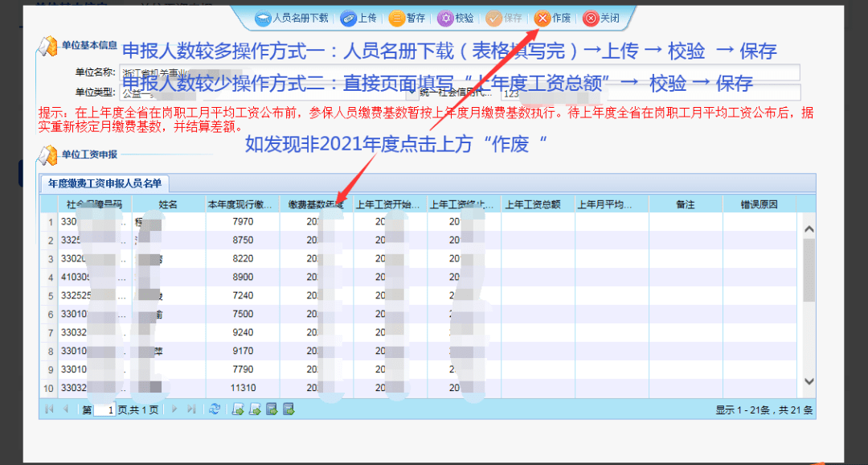Click the 备注 column header
The height and width of the screenshot is (465, 868).
click(x=685, y=204)
